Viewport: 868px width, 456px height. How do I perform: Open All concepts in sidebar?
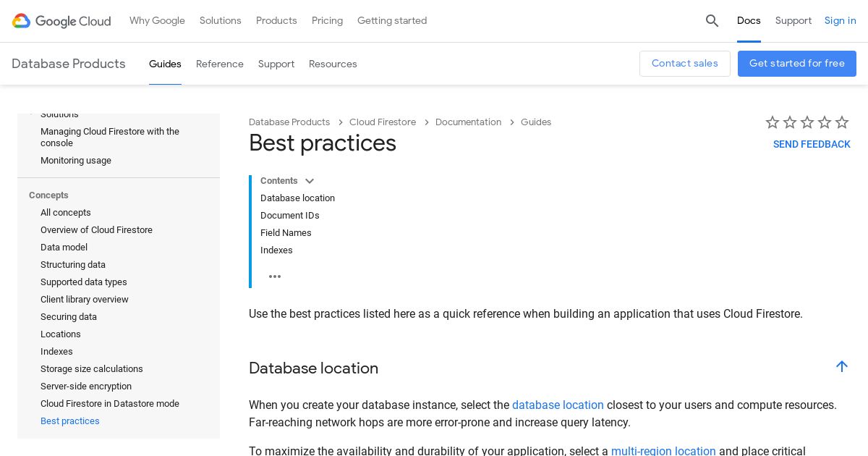click(66, 213)
